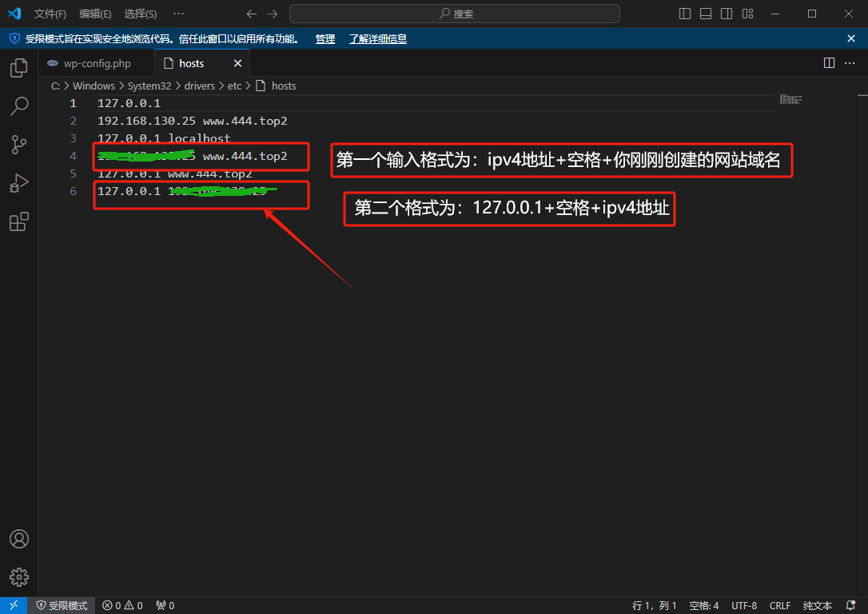Open the editor More Actions ellipsis menu
Image resolution: width=868 pixels, height=614 pixels.
850,63
